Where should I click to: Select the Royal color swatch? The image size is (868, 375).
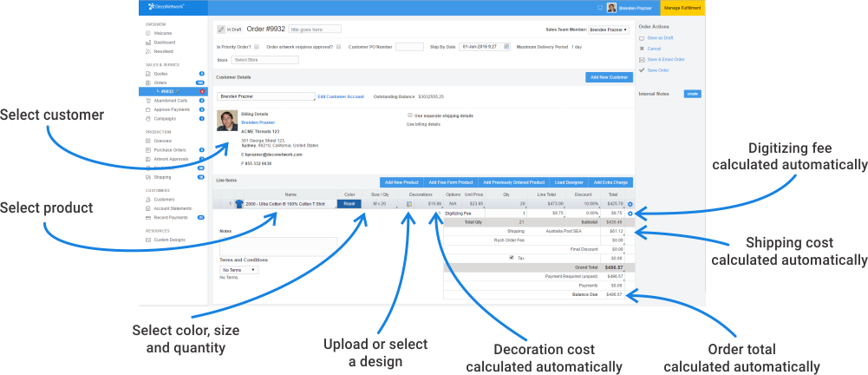349,204
